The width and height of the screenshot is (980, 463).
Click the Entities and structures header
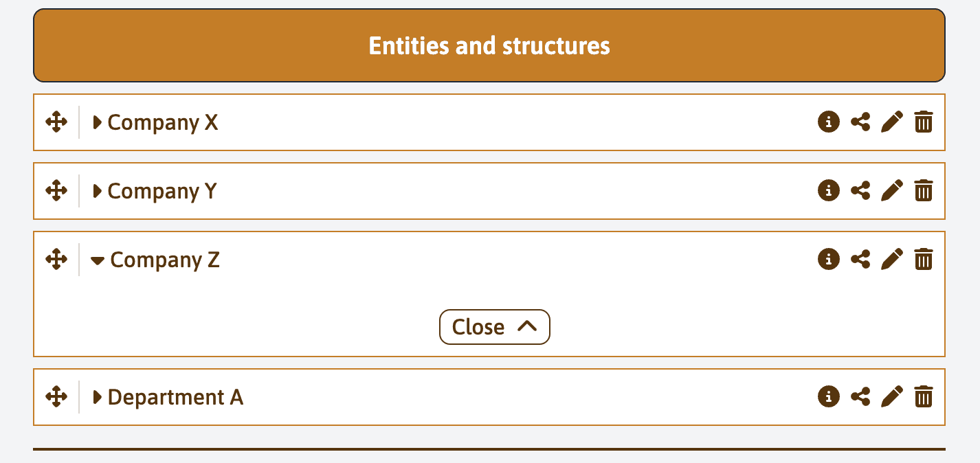(x=489, y=46)
